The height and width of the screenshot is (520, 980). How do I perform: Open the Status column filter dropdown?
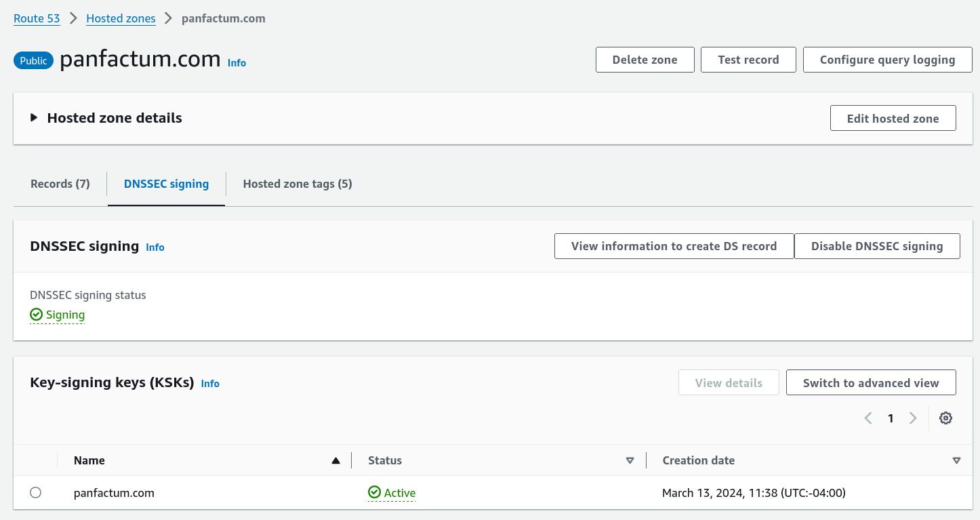coord(630,460)
